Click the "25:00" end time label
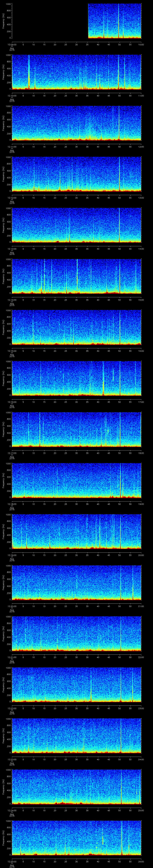 pos(141,810)
